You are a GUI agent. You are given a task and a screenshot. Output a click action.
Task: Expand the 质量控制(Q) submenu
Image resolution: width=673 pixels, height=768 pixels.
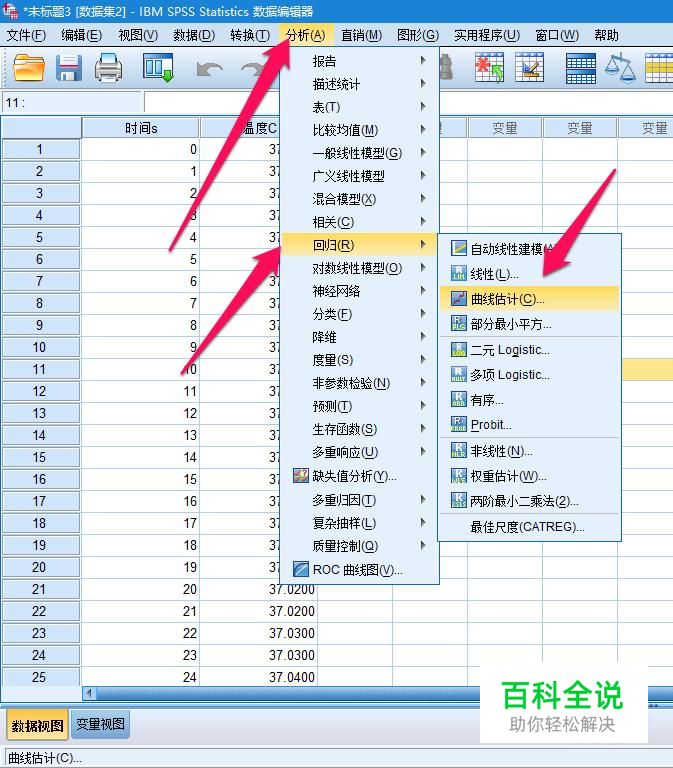(360, 546)
